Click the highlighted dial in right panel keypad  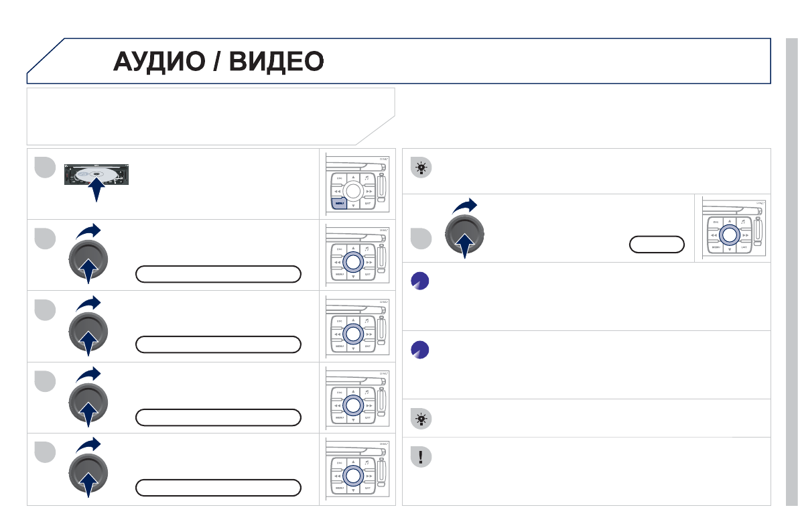(729, 234)
